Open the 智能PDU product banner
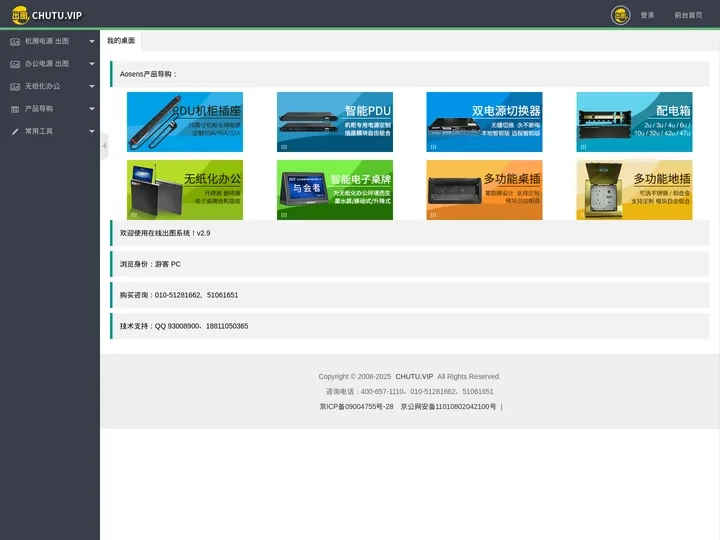Viewport: 720px width, 540px height. [335, 122]
